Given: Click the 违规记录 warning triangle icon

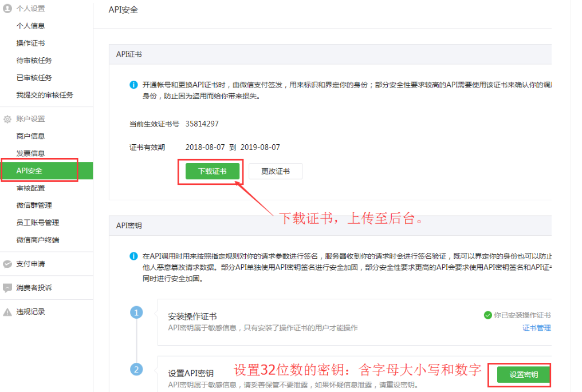Looking at the screenshot, I should point(7,312).
